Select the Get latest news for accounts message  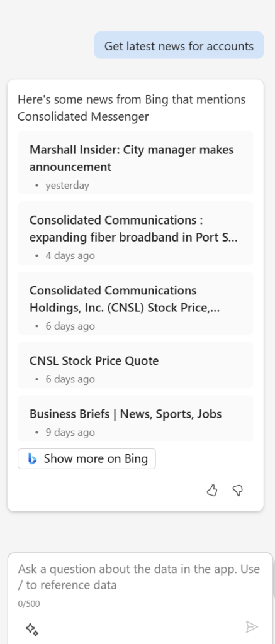[x=179, y=45]
